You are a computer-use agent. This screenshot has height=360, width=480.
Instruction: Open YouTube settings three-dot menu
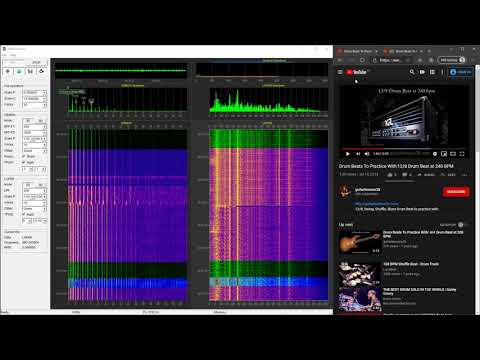click(442, 72)
